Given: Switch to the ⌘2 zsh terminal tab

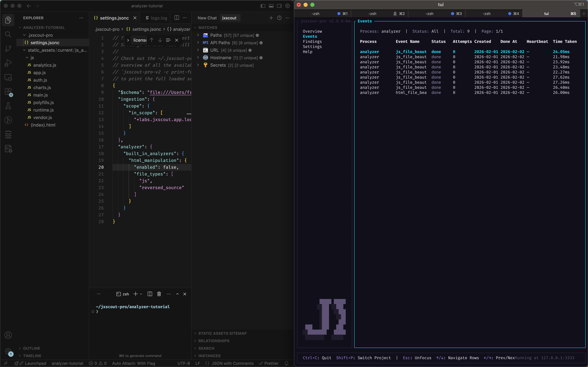Looking at the screenshot, I should [x=380, y=14].
